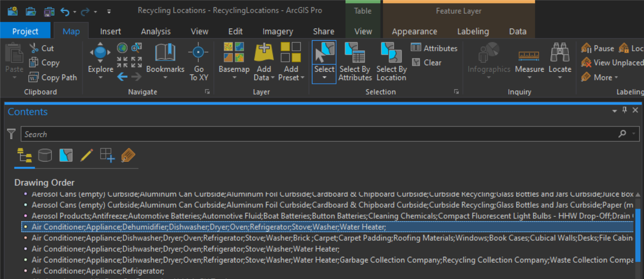The height and width of the screenshot is (279, 644).
Task: Switch to the Insert ribbon tab
Action: click(x=110, y=31)
